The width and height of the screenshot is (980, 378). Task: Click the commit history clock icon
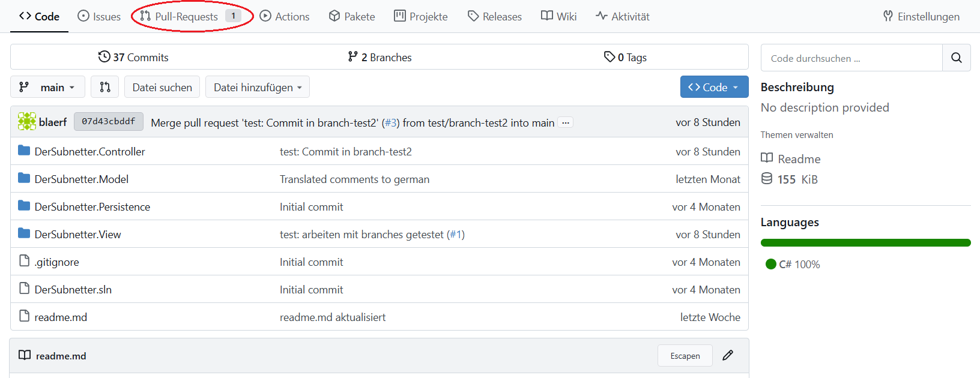pyautogui.click(x=104, y=57)
